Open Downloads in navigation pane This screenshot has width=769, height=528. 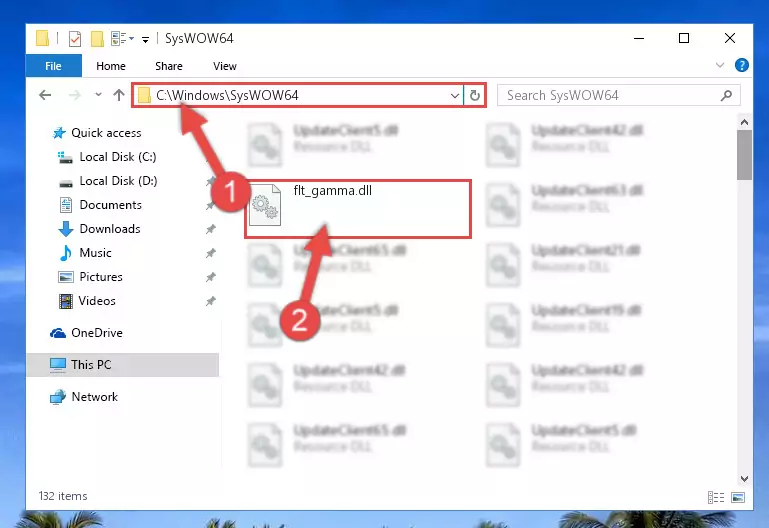(x=110, y=229)
